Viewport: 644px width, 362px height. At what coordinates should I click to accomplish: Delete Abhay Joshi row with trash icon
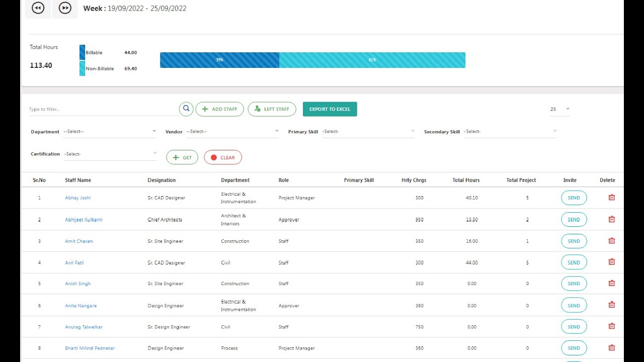[612, 198]
